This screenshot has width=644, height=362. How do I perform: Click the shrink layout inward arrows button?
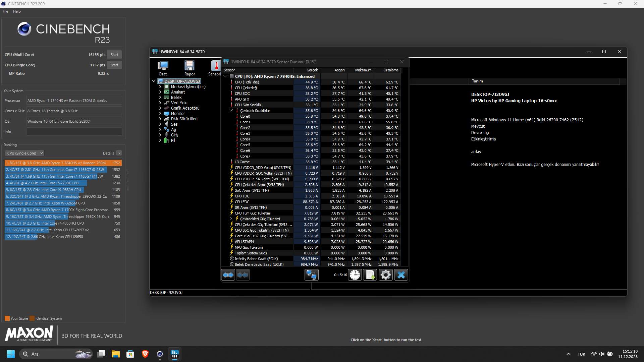point(243,275)
